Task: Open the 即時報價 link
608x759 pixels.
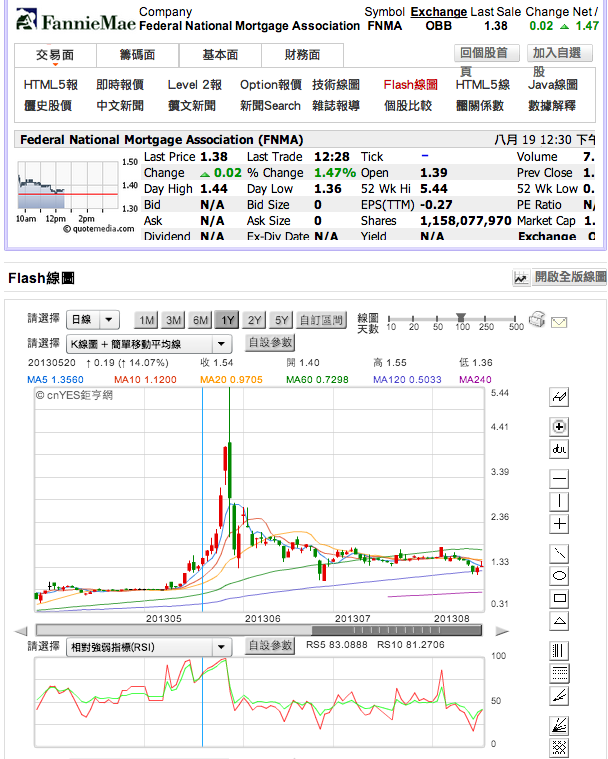Action: pos(120,85)
